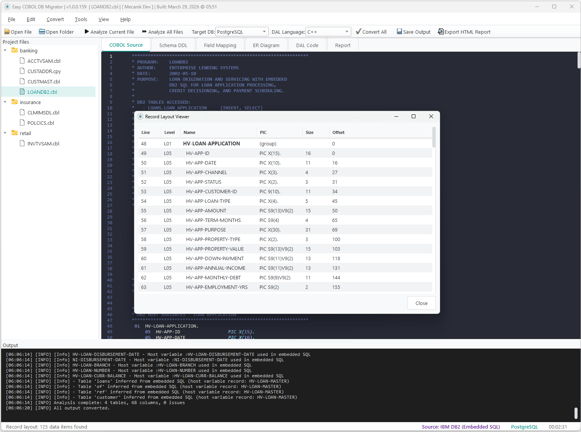Click the Open Folder toolbar icon
This screenshot has width=581, height=432.
pos(42,32)
